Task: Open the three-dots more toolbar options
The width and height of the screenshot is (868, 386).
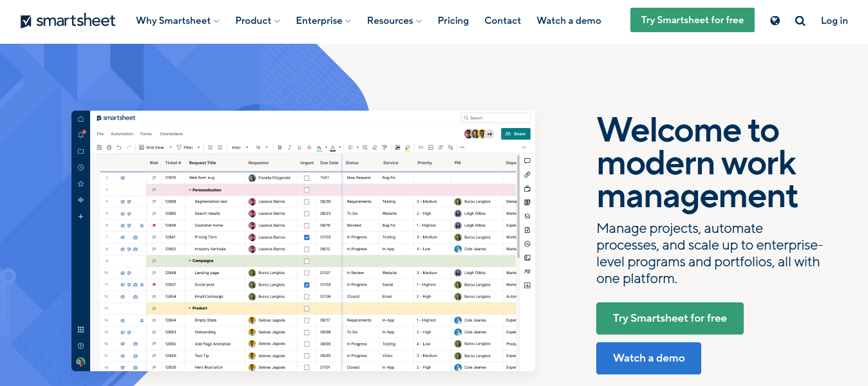Action: [x=462, y=147]
